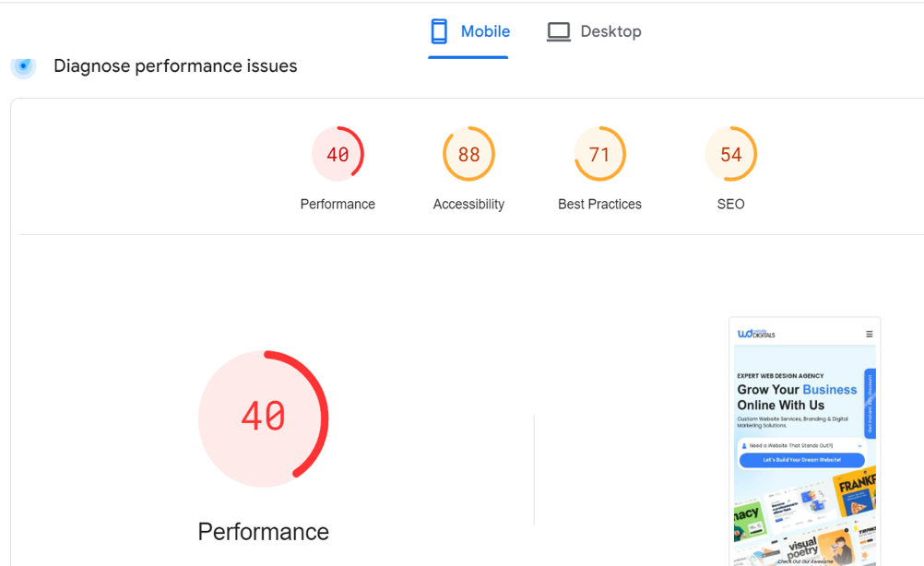Click the blue discount side tab in preview

pyautogui.click(x=870, y=403)
